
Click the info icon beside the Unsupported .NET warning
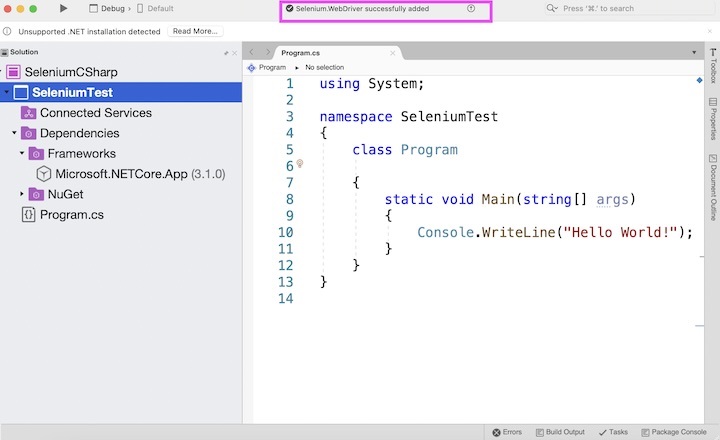[x=7, y=31]
